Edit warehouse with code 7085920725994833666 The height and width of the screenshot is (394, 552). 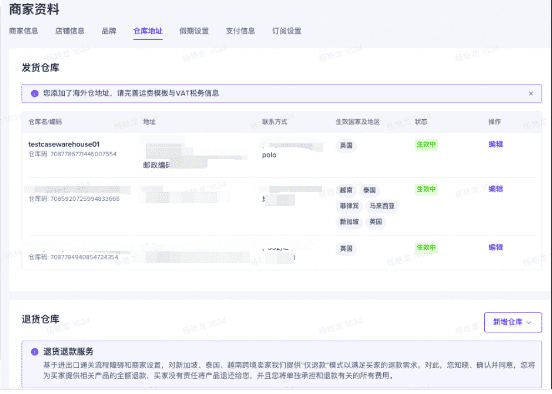click(496, 189)
